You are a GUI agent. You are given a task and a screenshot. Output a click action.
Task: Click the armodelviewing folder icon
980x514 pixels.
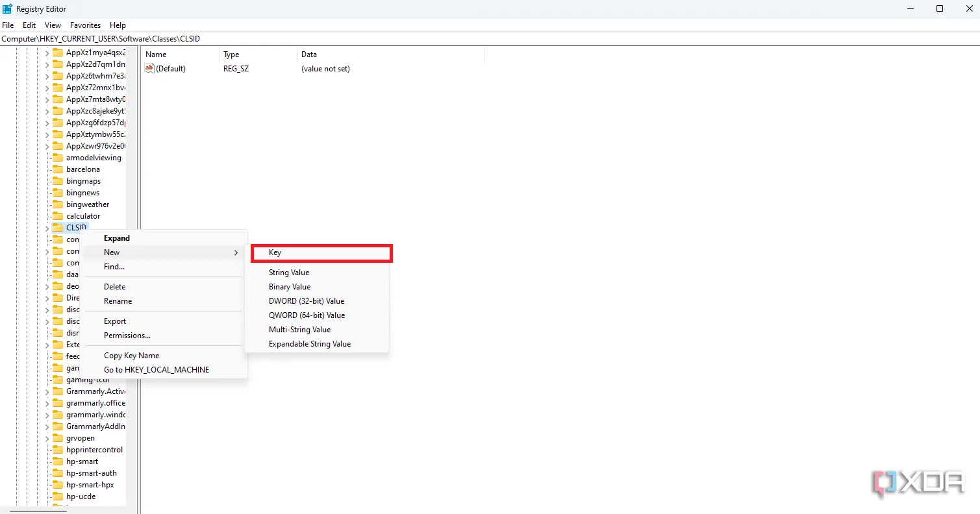point(57,158)
